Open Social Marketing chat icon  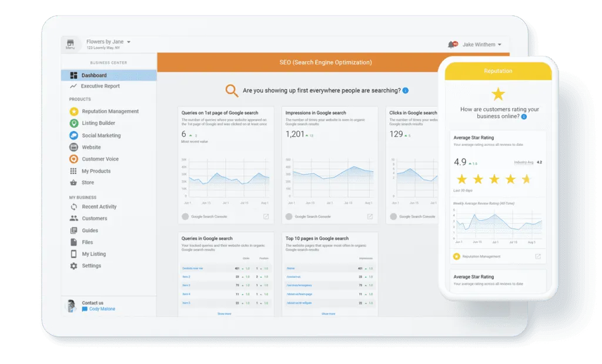[x=73, y=135]
